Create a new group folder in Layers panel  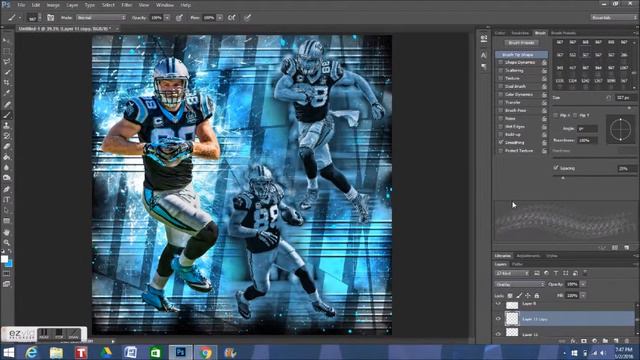(605, 340)
